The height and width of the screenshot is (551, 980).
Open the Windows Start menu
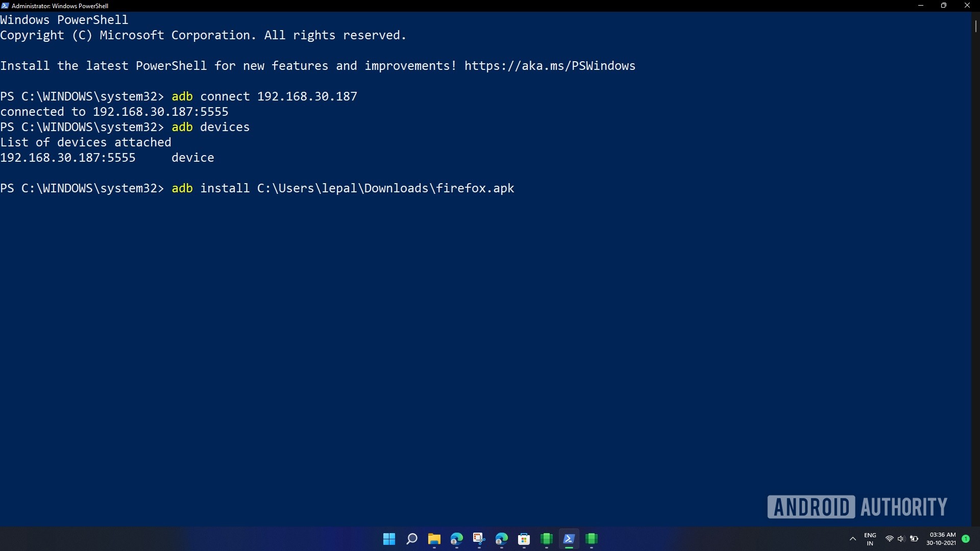point(389,539)
